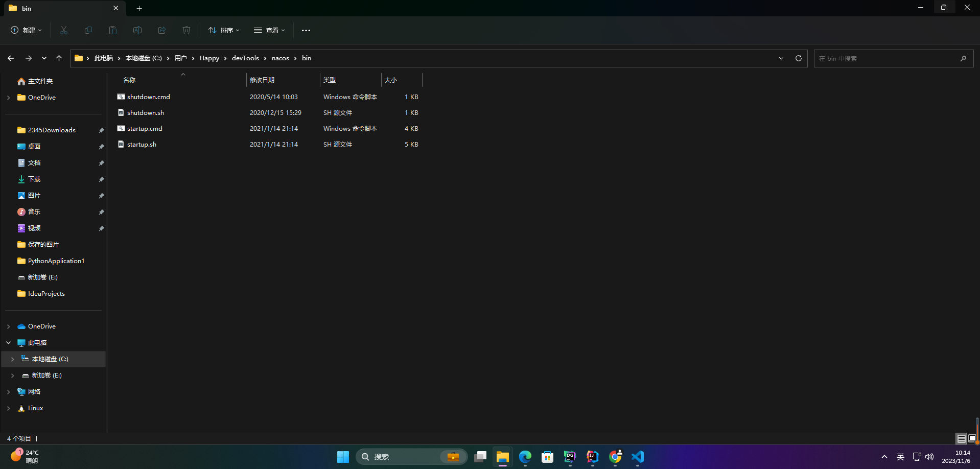Click 用户 in the address path

pos(180,58)
